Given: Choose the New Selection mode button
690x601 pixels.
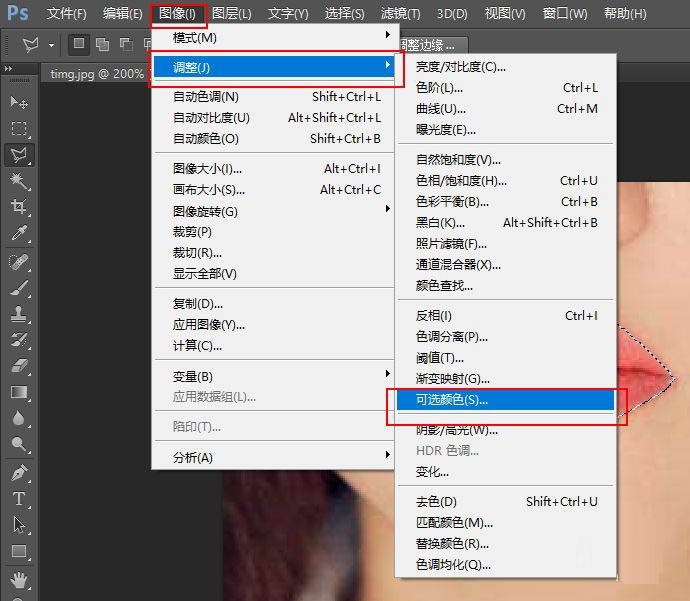Looking at the screenshot, I should 78,45.
